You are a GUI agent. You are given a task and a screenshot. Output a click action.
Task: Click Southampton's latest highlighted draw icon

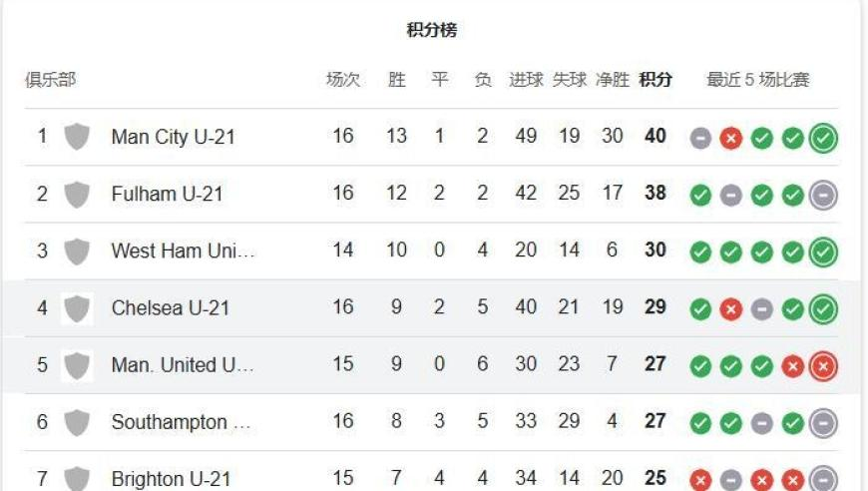pyautogui.click(x=823, y=423)
